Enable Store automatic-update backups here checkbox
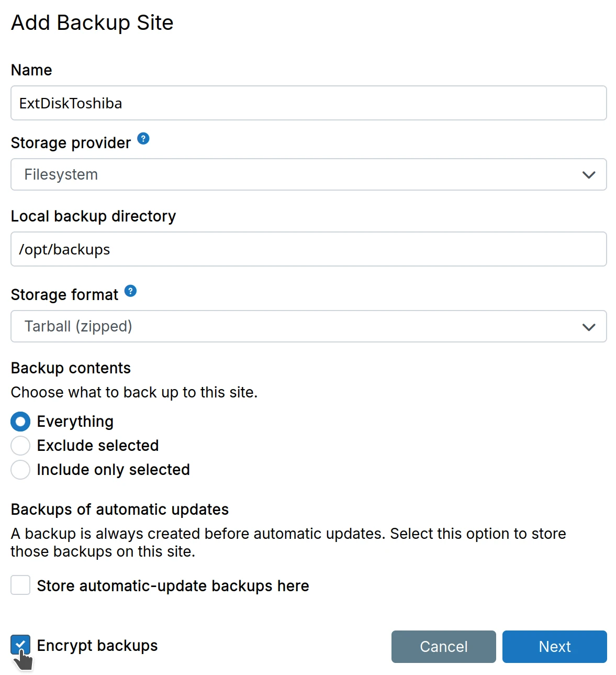This screenshot has height=675, width=616. 20,585
